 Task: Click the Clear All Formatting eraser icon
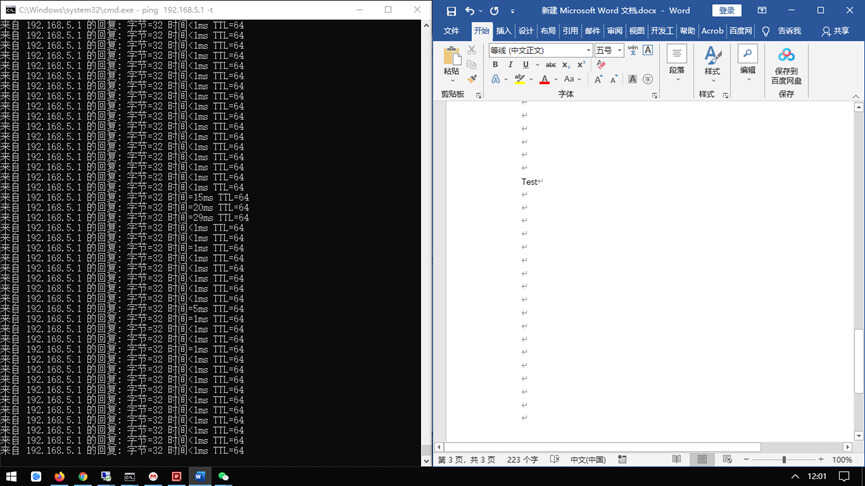click(x=601, y=65)
